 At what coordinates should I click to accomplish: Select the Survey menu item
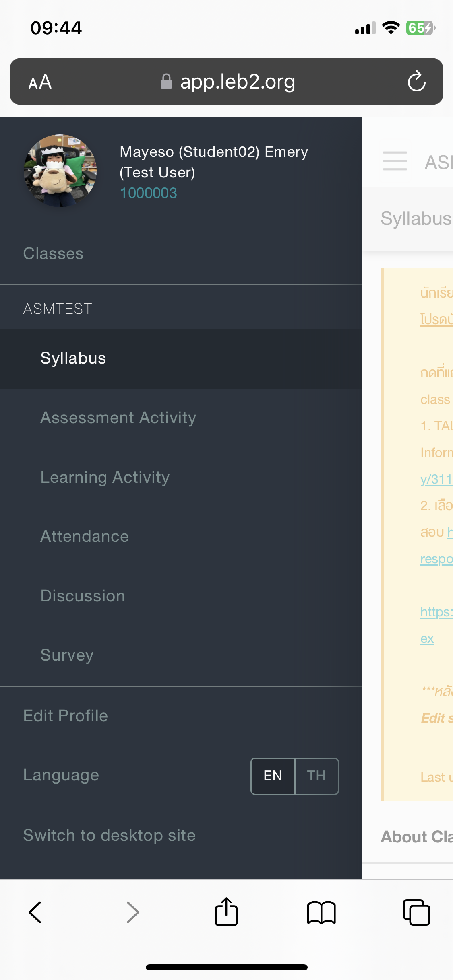(181, 655)
